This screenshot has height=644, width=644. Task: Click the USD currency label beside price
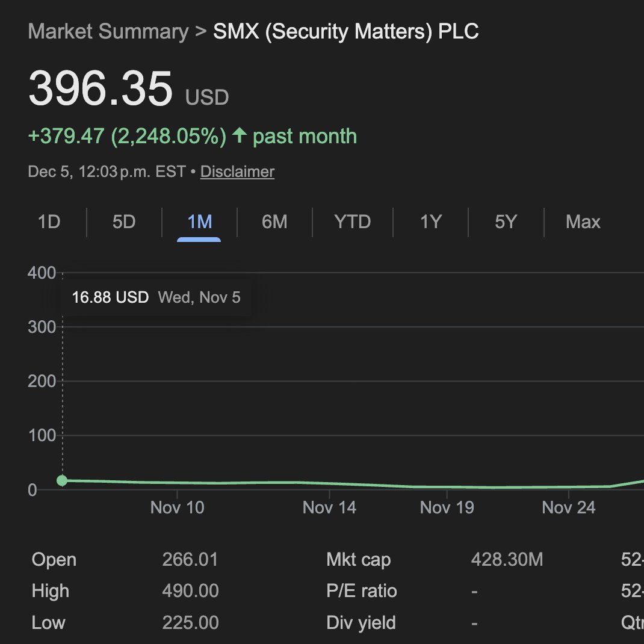pyautogui.click(x=207, y=98)
